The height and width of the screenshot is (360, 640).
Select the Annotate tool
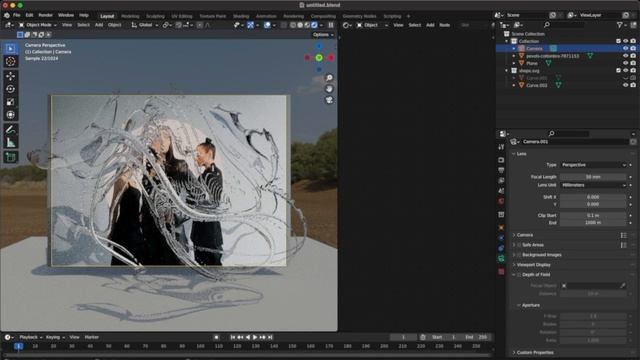tap(11, 130)
